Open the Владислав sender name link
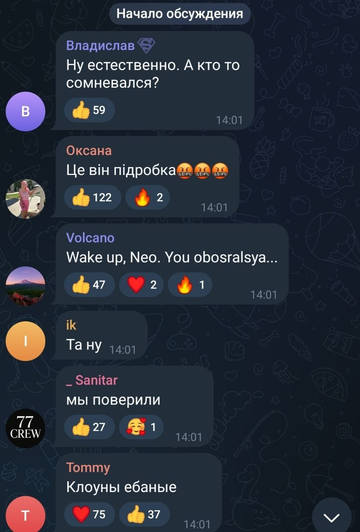The image size is (360, 532). (x=100, y=45)
